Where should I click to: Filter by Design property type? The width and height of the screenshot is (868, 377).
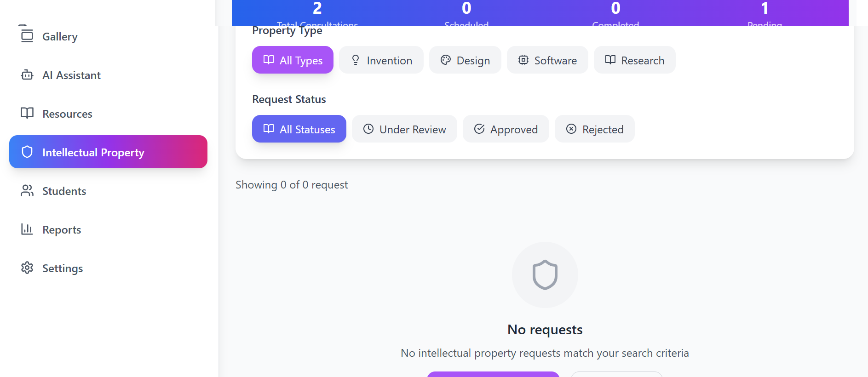[x=465, y=60]
